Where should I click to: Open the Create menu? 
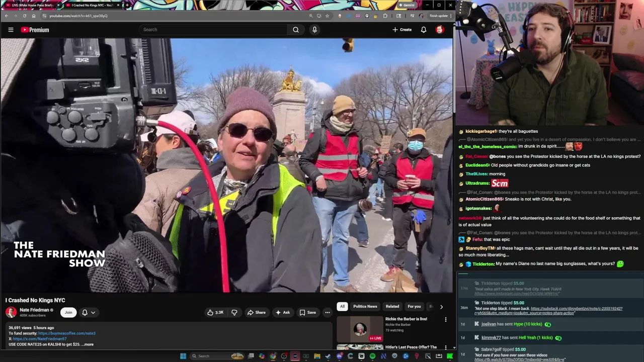coord(402,30)
